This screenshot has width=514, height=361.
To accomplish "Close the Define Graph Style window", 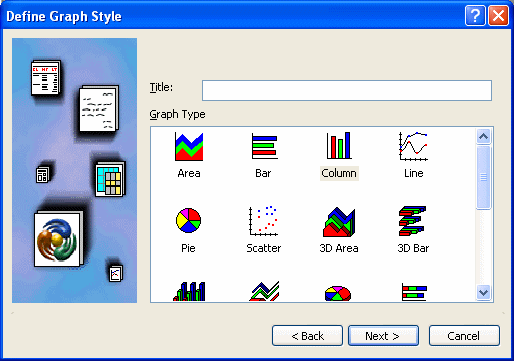I will 498,15.
